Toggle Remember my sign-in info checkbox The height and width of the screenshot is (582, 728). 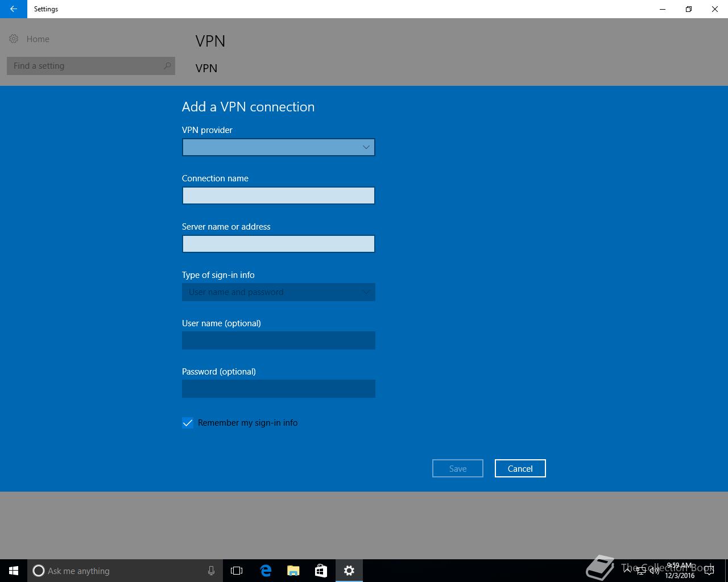(188, 423)
